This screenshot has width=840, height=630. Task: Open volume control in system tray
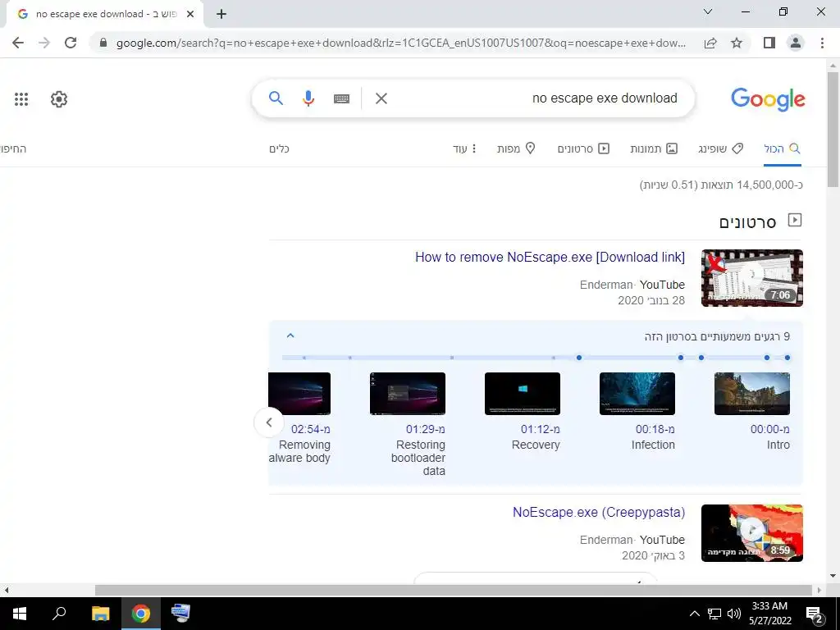coord(734,614)
